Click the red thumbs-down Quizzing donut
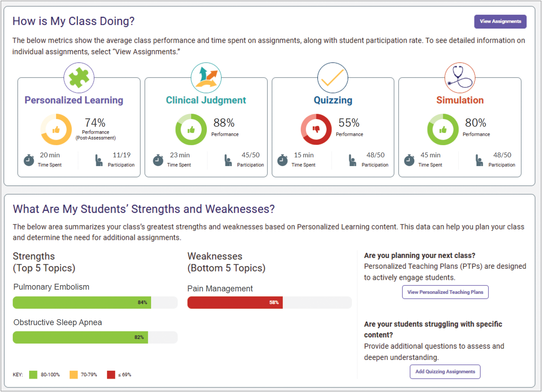542x392 pixels. pyautogui.click(x=316, y=130)
